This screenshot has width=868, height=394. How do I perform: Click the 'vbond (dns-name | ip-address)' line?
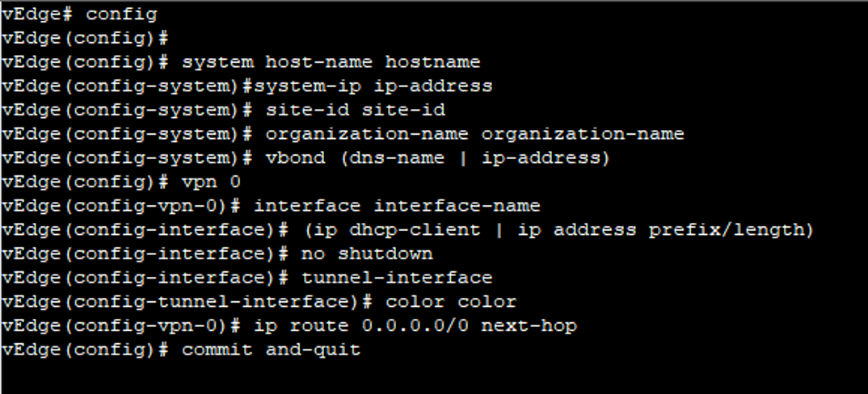point(437,158)
